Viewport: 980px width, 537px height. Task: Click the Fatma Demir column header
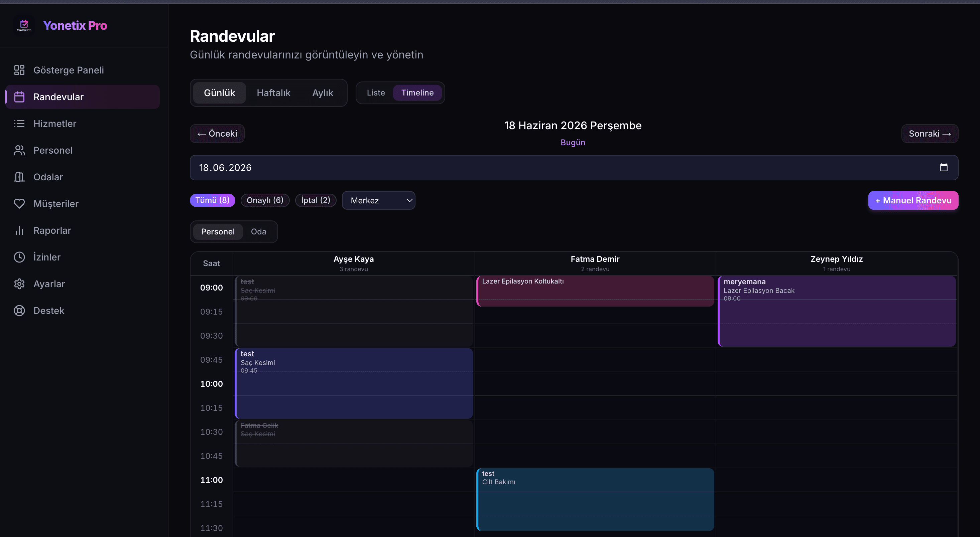click(595, 263)
